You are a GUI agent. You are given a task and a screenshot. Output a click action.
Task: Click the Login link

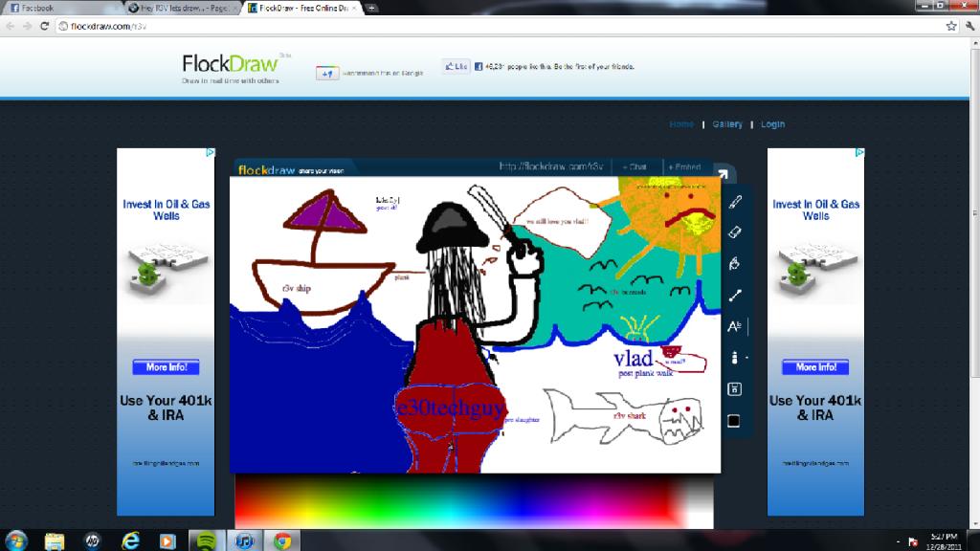coord(772,124)
